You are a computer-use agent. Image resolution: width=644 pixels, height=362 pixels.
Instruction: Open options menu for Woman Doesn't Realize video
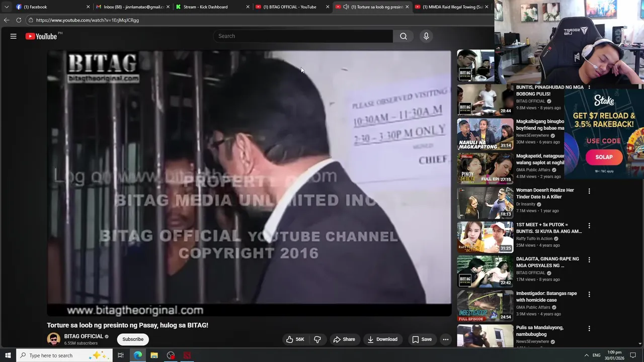[x=589, y=191]
